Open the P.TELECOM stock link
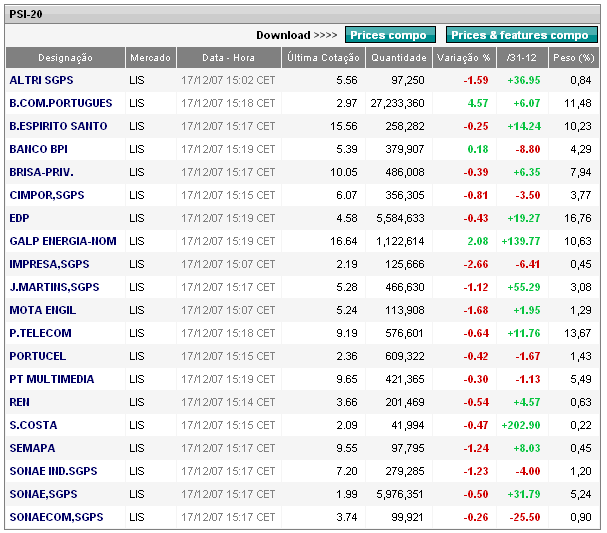The image size is (607, 533). point(40,333)
